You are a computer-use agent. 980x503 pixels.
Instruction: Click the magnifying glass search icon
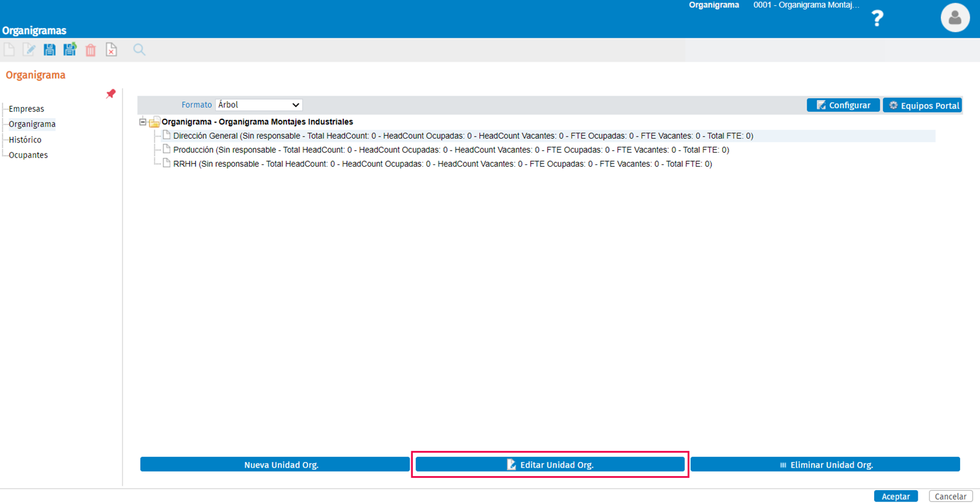click(x=139, y=50)
